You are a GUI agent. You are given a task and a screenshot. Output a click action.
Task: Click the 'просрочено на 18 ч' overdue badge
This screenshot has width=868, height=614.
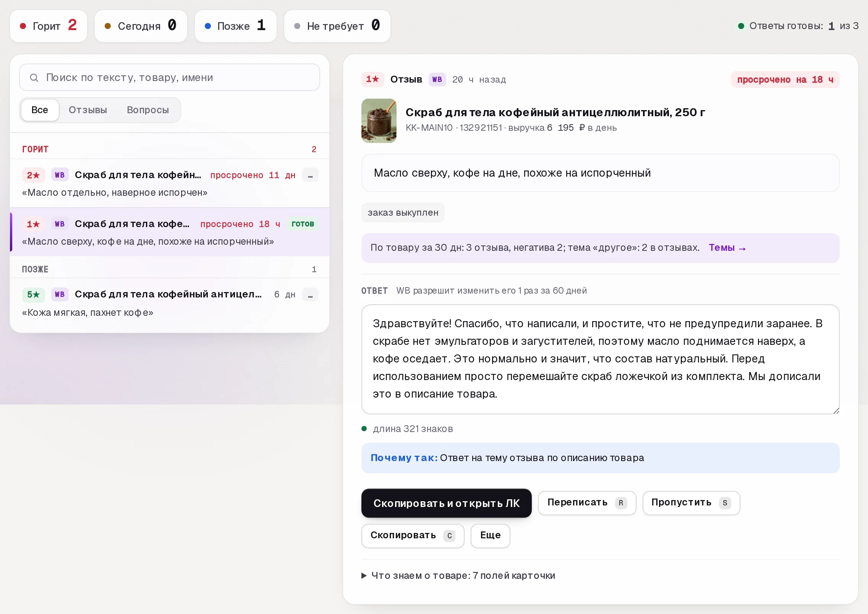pos(785,80)
